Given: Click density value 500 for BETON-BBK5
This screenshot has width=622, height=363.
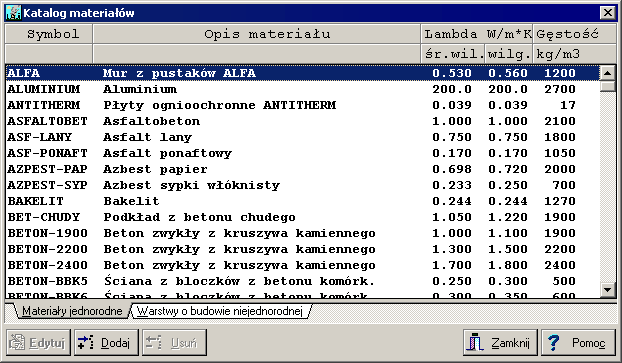Looking at the screenshot, I should pos(564,281).
